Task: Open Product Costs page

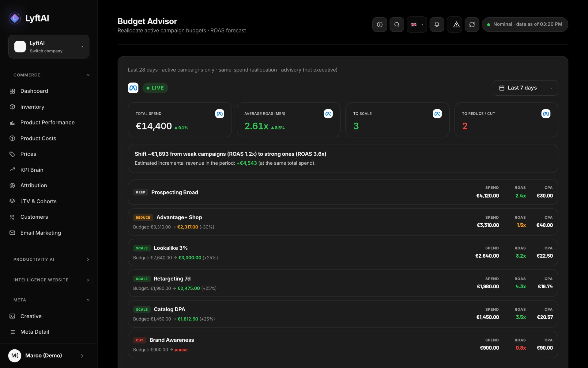Action: point(38,139)
